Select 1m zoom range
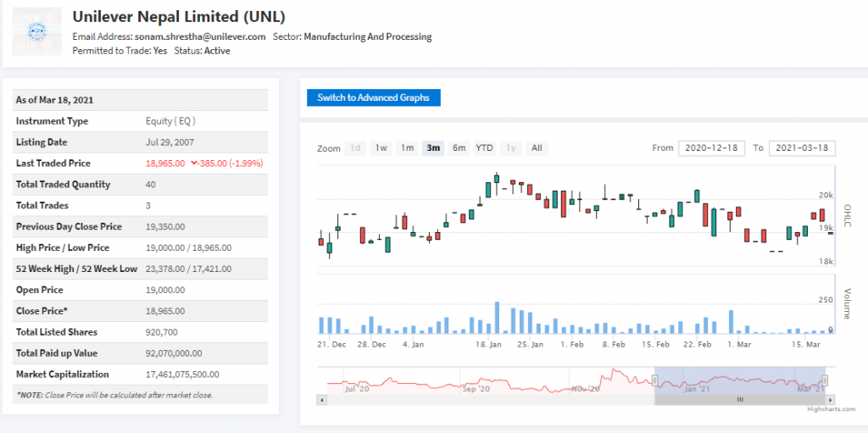This screenshot has height=433, width=868. coord(408,147)
